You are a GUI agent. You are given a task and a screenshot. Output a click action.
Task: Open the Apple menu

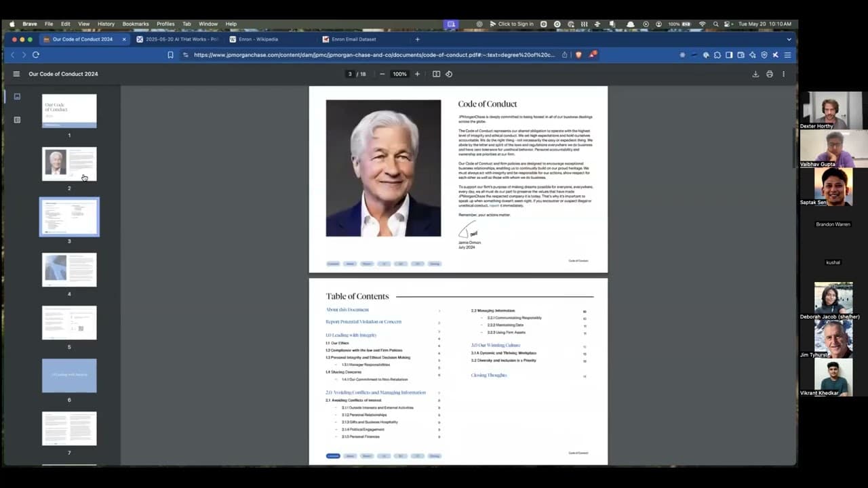point(12,24)
